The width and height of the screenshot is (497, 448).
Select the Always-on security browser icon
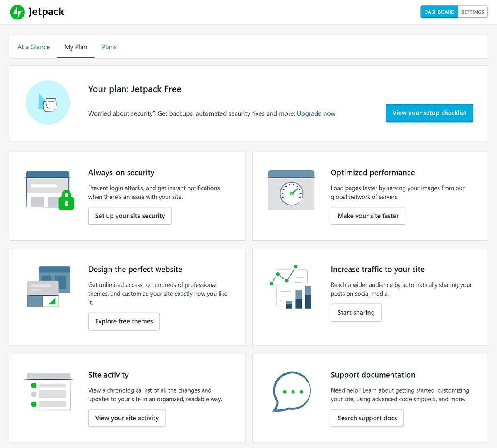click(x=49, y=190)
